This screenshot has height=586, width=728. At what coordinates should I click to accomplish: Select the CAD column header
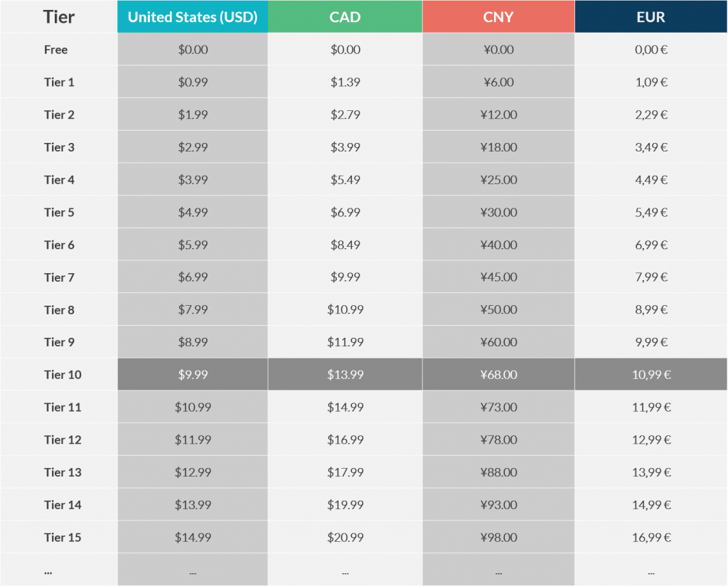[345, 17]
